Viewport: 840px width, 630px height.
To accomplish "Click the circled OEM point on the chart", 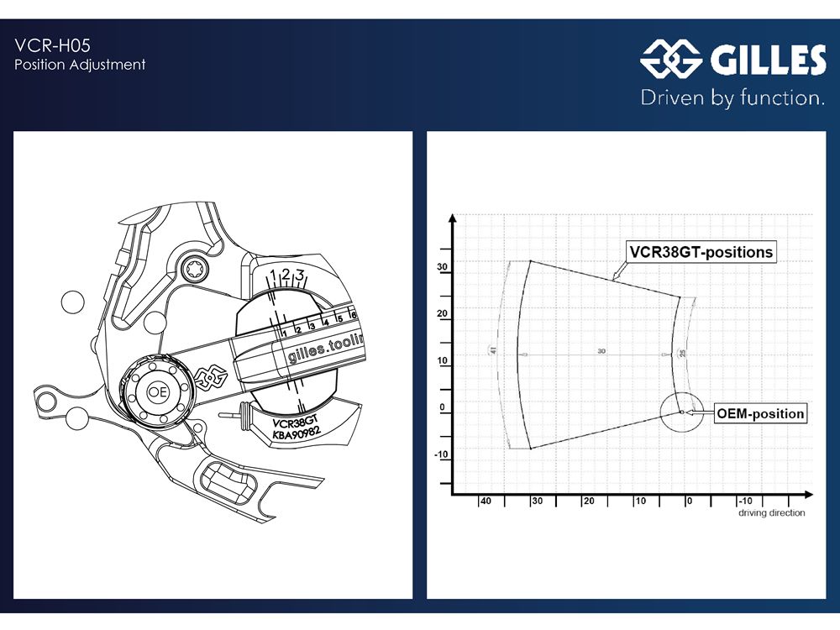I will [x=681, y=412].
